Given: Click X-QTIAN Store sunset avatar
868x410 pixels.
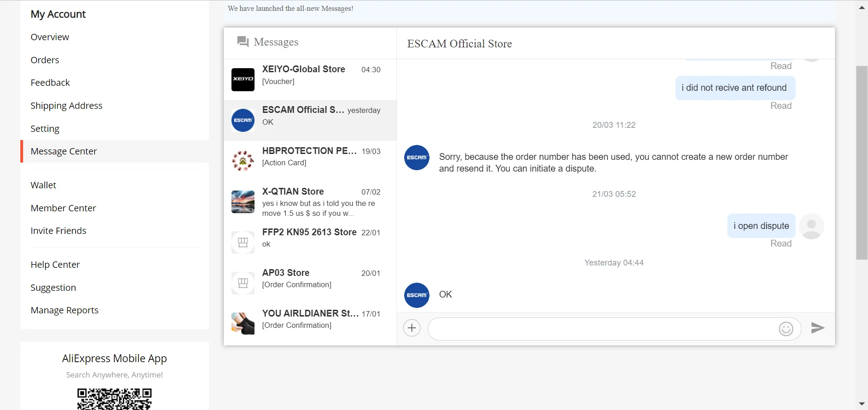Looking at the screenshot, I should point(243,201).
